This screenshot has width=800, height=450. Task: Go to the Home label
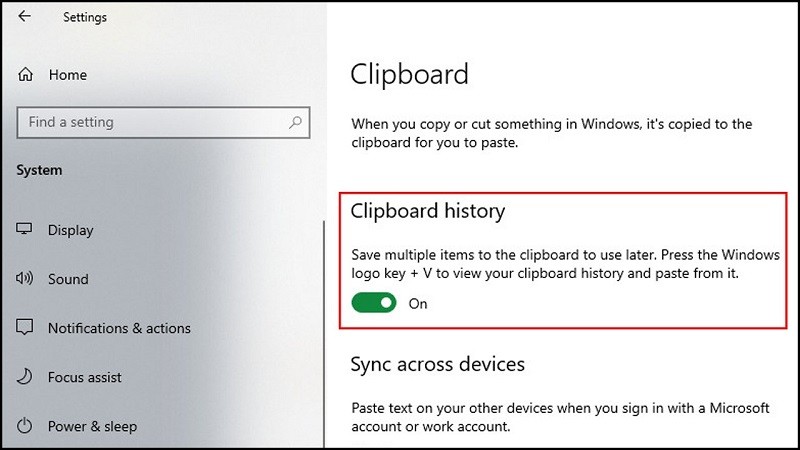pyautogui.click(x=67, y=75)
